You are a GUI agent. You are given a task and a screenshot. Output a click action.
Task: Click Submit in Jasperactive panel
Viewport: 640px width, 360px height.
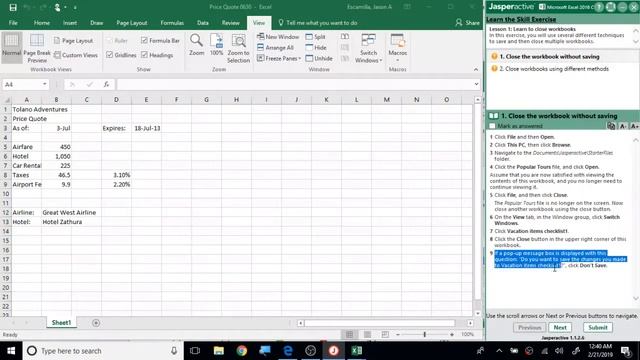[598, 327]
